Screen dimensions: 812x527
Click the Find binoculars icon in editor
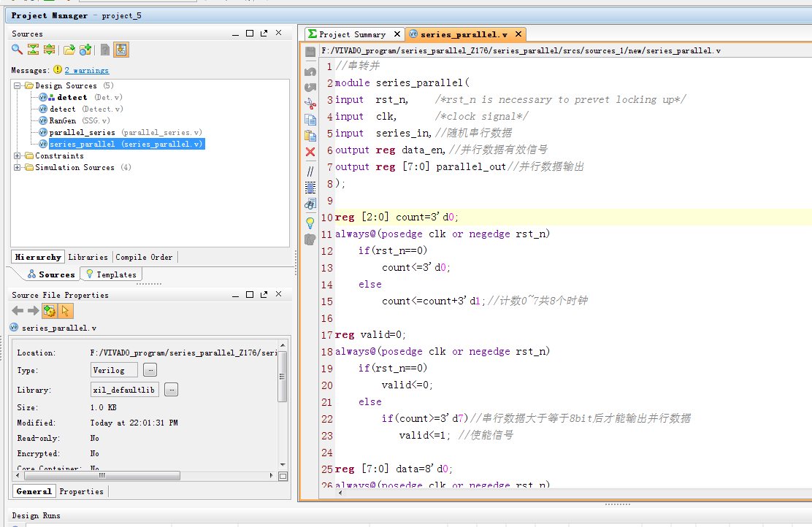coord(310,204)
